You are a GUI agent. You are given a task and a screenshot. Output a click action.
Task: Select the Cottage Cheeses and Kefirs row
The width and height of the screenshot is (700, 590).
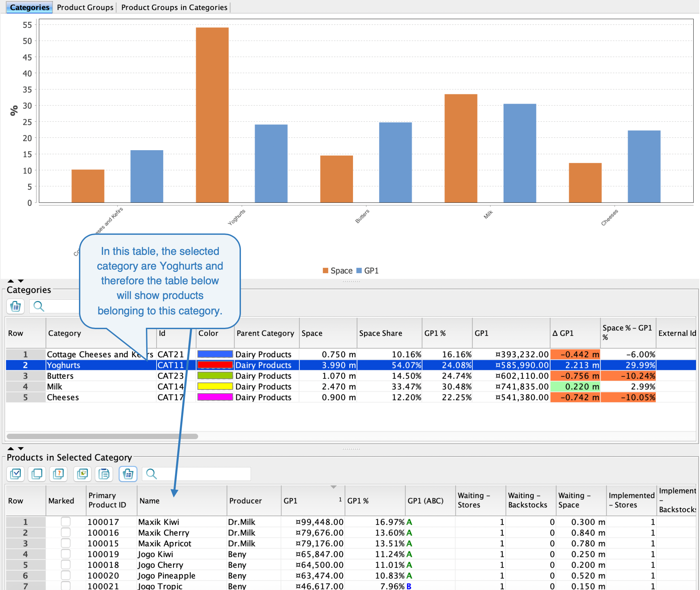(351, 354)
